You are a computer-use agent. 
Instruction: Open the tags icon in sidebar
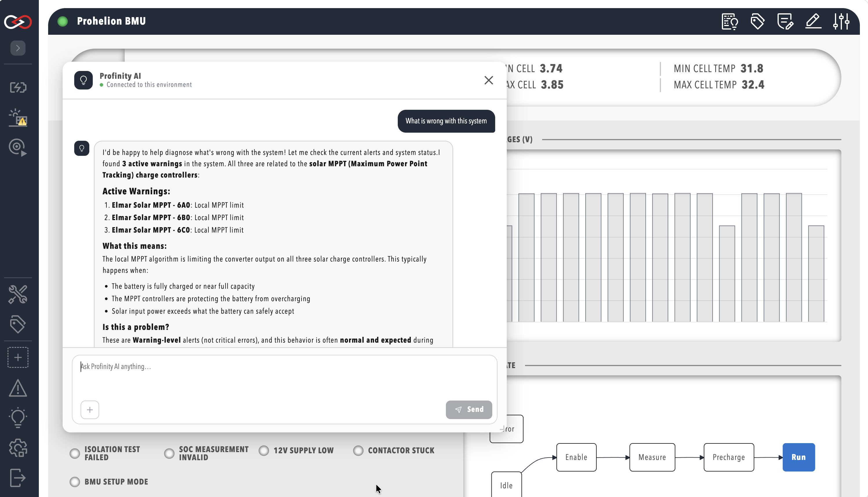(x=18, y=324)
